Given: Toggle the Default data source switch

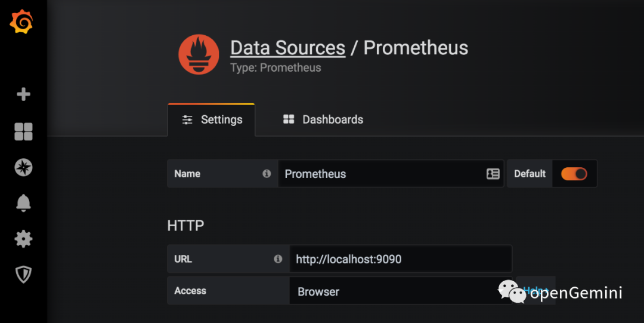Looking at the screenshot, I should (574, 174).
